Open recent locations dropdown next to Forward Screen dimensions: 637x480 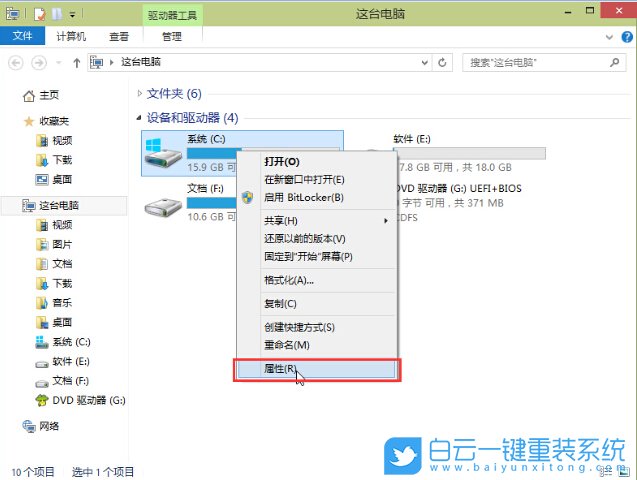(59, 63)
